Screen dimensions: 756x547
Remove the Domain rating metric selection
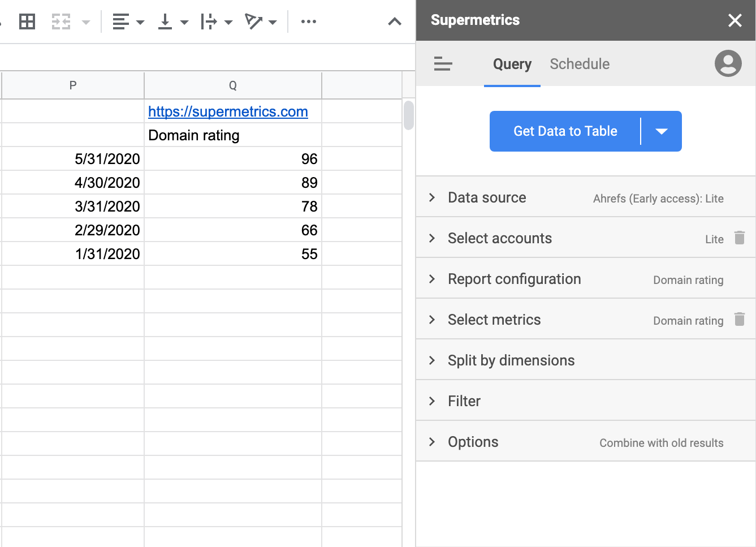pos(740,319)
